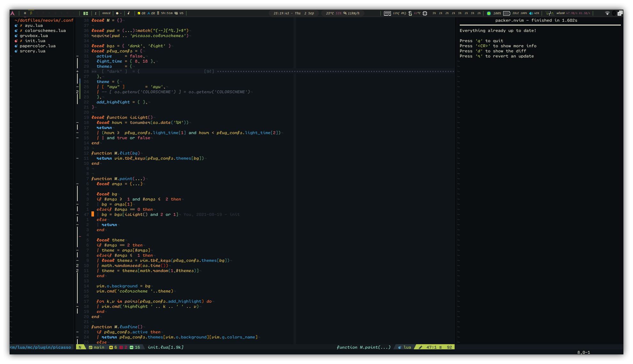633x364 pixels.
Task: Click the tiling layout icon in top bar
Action: 85,13
